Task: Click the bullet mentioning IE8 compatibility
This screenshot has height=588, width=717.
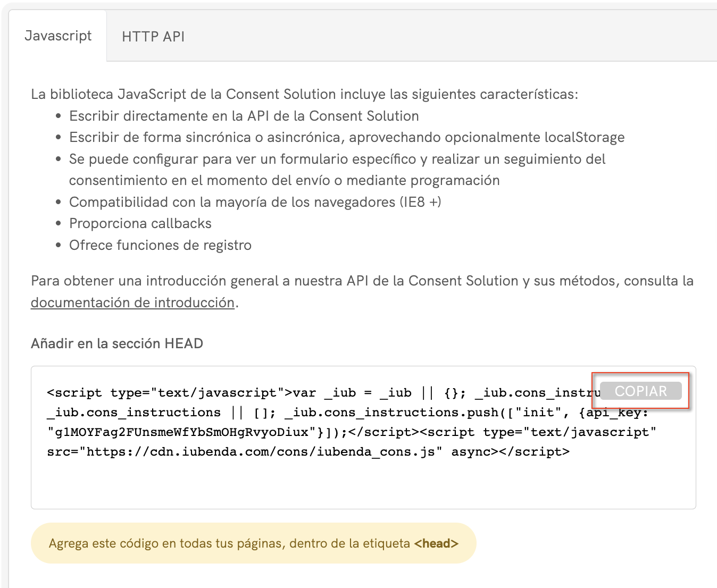Action: point(255,201)
